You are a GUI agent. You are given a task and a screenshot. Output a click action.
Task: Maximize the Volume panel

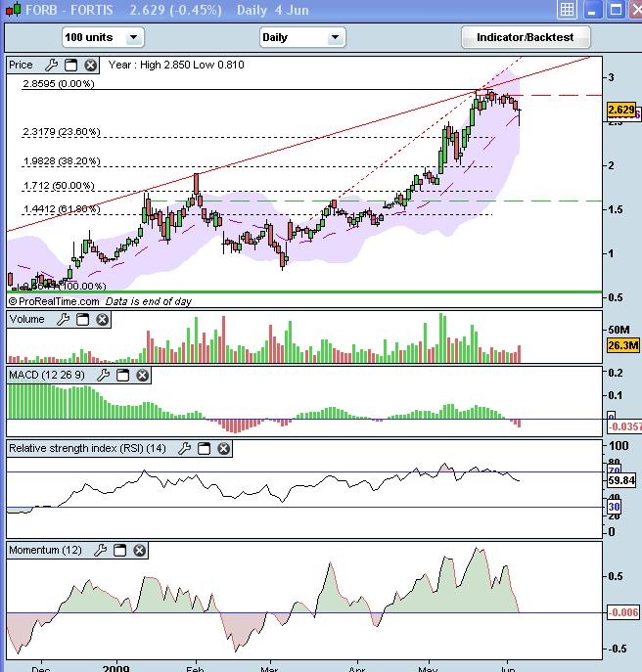coord(82,319)
